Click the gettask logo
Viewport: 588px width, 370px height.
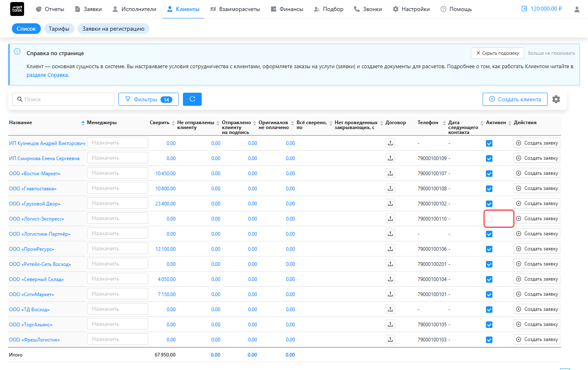pyautogui.click(x=17, y=9)
